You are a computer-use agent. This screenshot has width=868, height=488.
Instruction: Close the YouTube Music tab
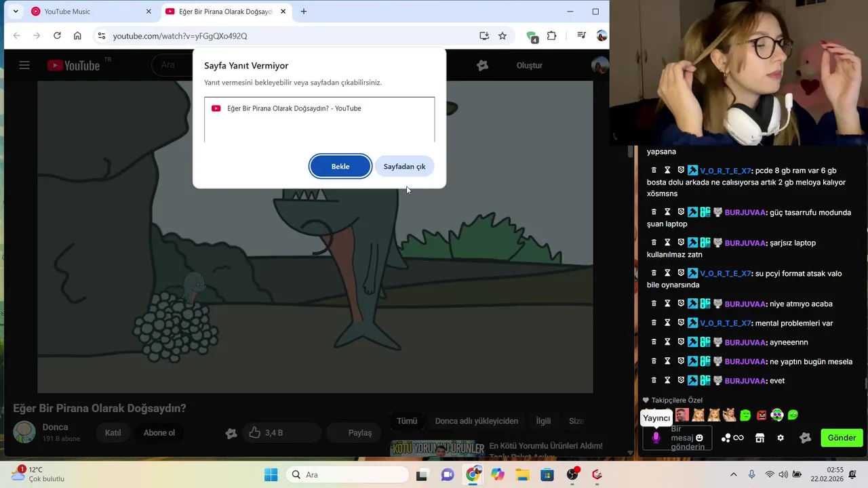[149, 12]
